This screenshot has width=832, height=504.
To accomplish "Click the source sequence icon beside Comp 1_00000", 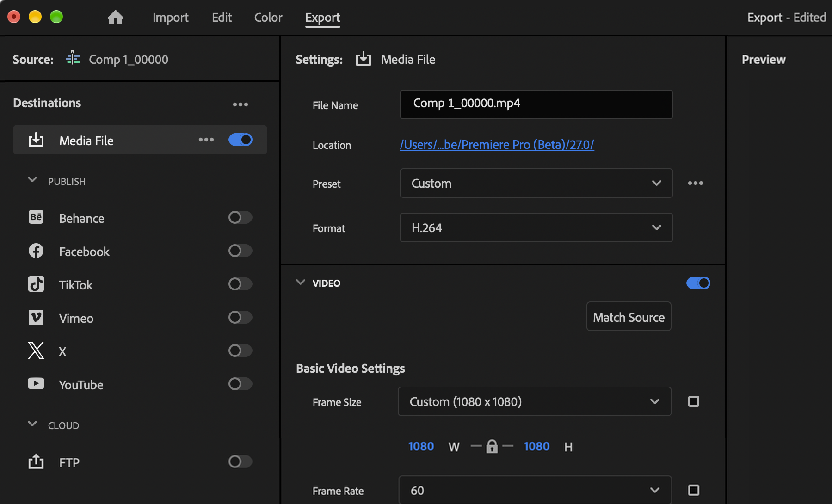I will [73, 58].
